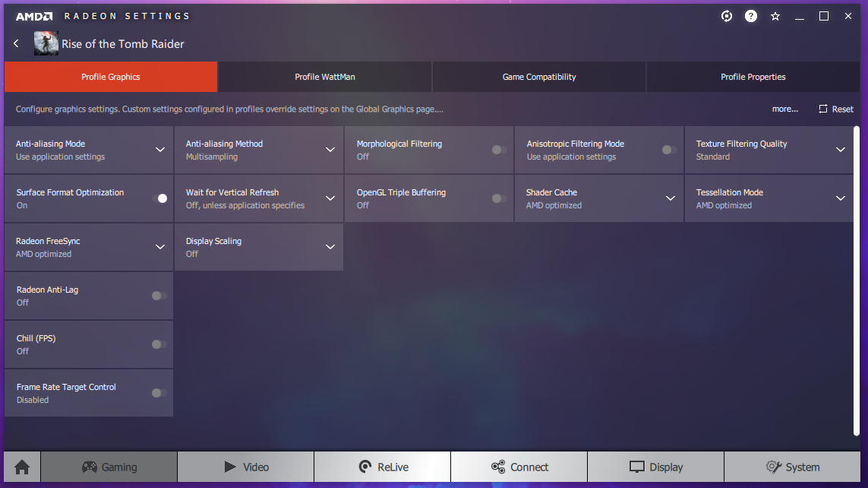The height and width of the screenshot is (488, 868).
Task: Open the Gaming section
Action: point(109,467)
